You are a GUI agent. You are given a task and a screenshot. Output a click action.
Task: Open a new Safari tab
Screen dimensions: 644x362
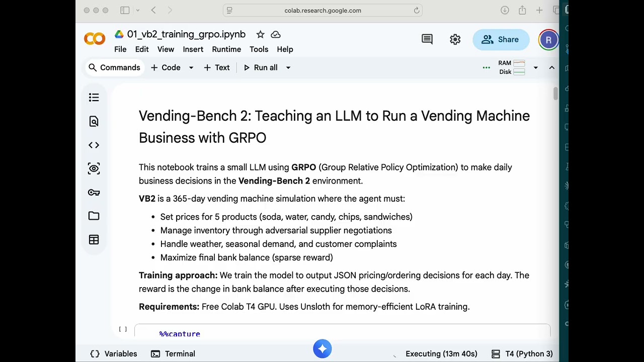539,10
